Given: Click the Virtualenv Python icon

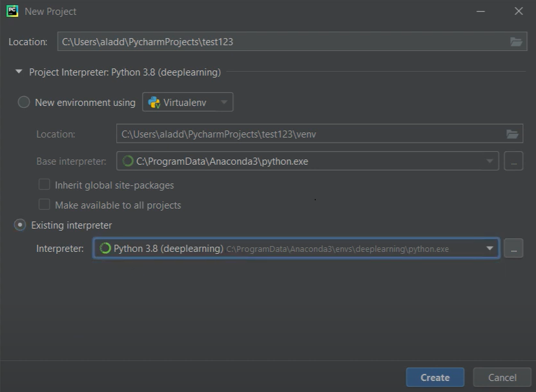Looking at the screenshot, I should [154, 102].
